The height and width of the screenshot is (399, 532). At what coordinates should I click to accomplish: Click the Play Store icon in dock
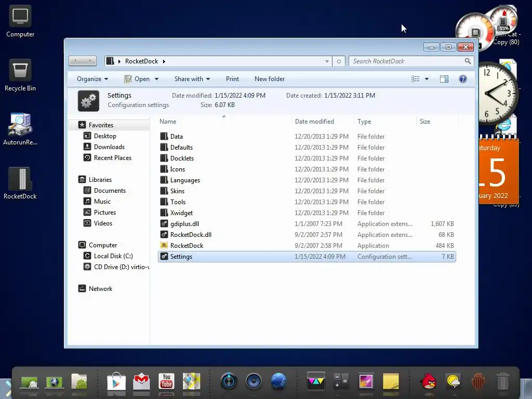(116, 382)
